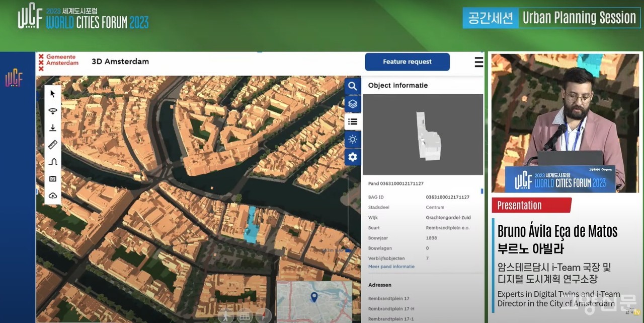
Task: Activate the orbit camera tool
Action: pyautogui.click(x=53, y=111)
